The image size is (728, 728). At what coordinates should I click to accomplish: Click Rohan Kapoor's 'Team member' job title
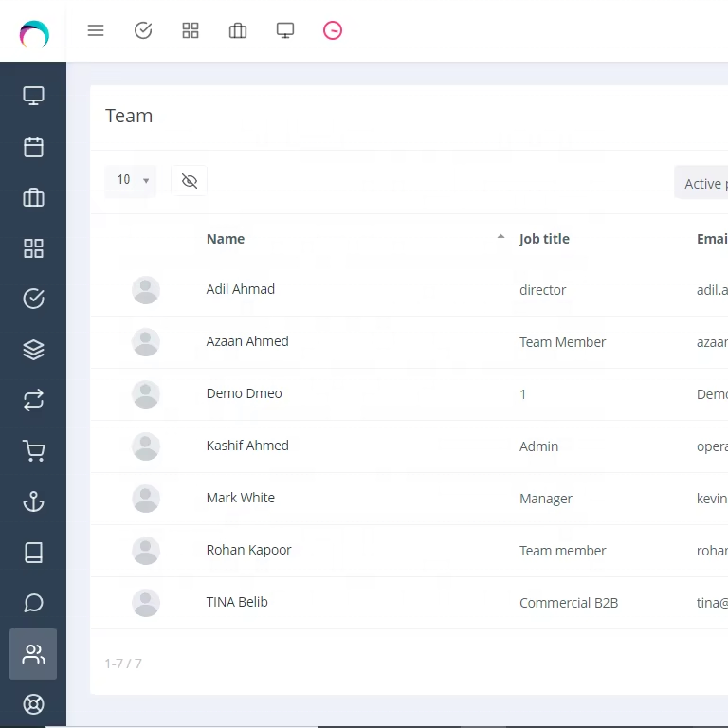pos(562,551)
